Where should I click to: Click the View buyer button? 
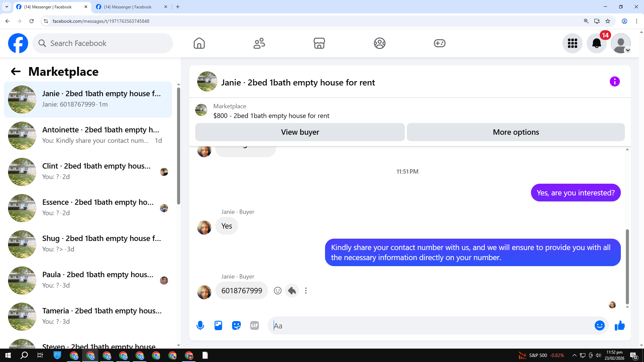[x=300, y=132]
